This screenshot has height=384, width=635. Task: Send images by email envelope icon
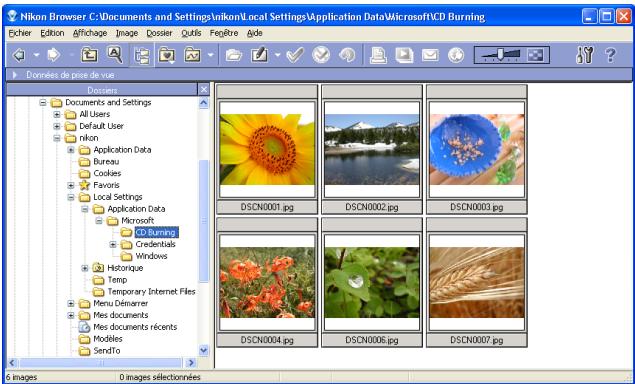(430, 55)
